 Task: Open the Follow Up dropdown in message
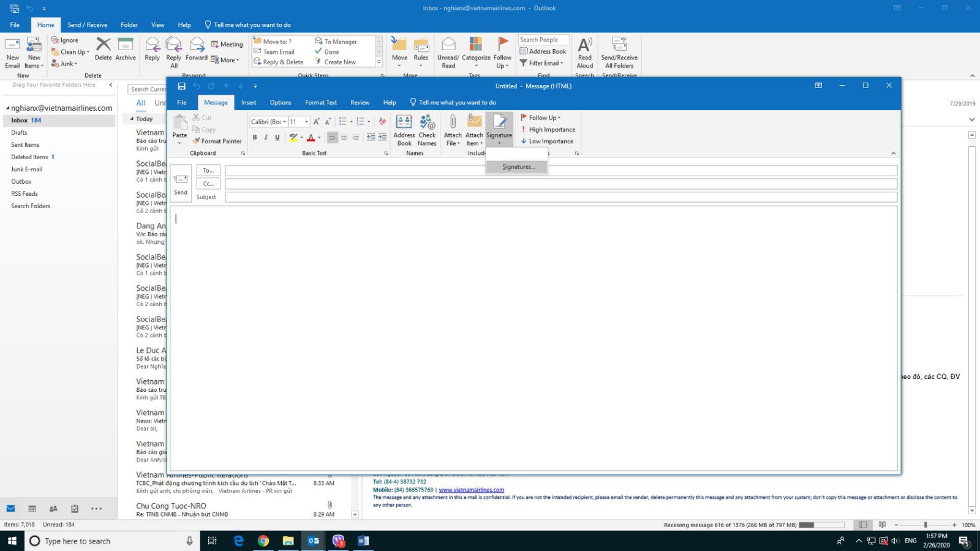click(x=541, y=118)
